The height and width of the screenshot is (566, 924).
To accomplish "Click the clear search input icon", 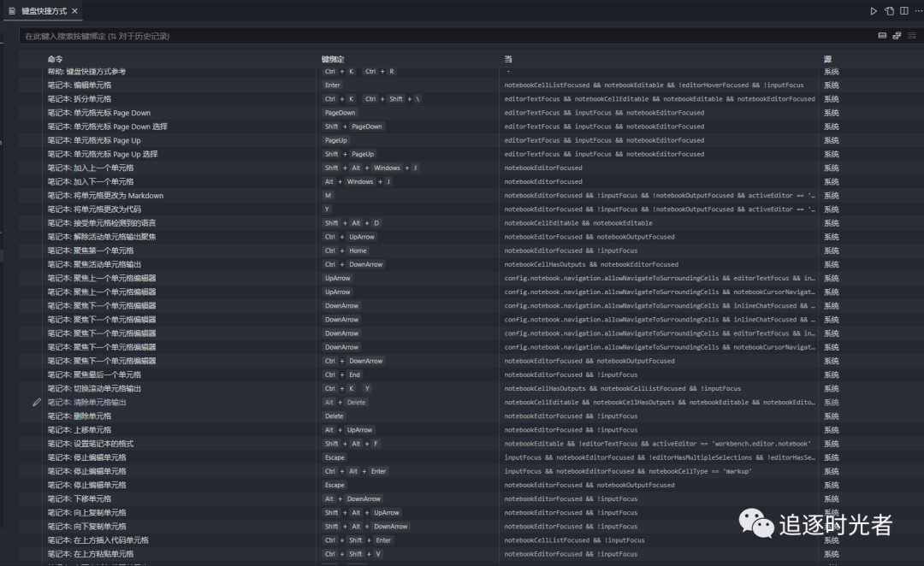I will tap(912, 36).
